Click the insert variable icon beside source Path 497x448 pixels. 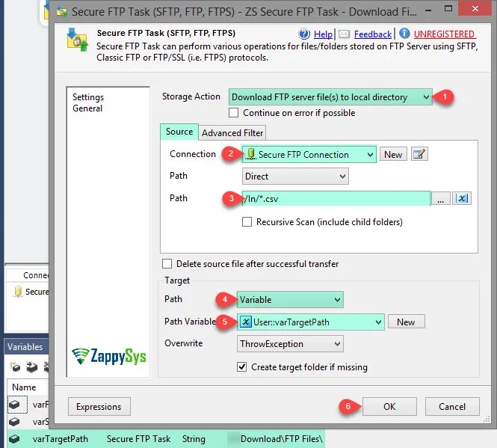[x=462, y=199]
